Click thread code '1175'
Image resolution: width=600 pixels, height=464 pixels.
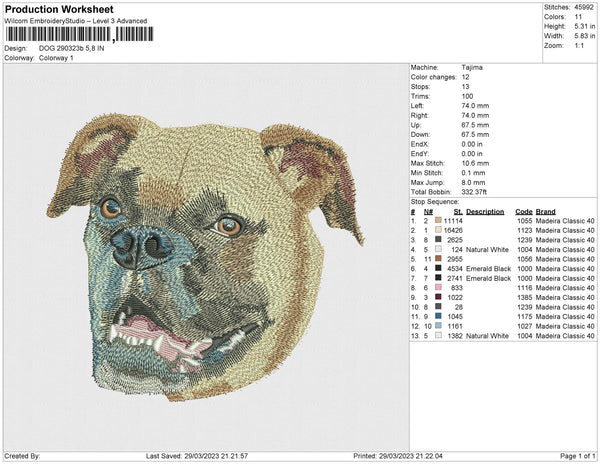[x=525, y=316]
